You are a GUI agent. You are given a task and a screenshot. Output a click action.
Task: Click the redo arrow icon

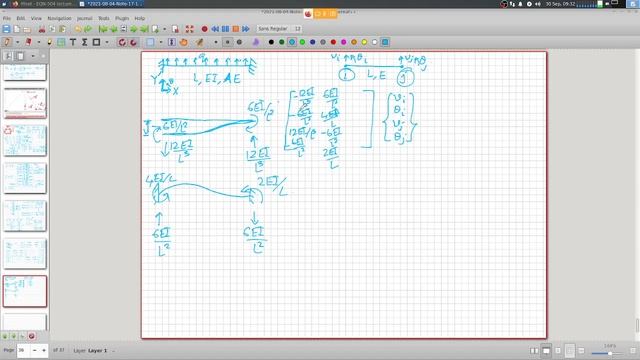pos(88,29)
